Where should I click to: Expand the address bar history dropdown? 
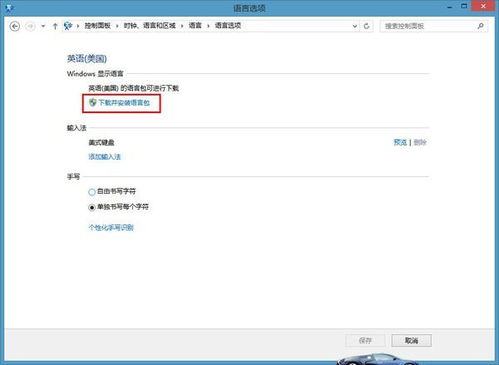(355, 26)
